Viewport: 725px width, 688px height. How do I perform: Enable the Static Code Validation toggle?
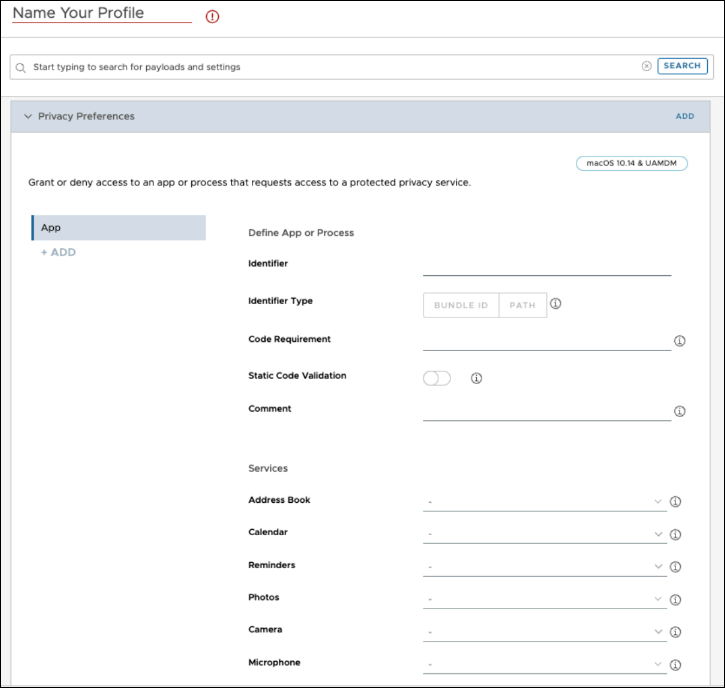pos(437,378)
